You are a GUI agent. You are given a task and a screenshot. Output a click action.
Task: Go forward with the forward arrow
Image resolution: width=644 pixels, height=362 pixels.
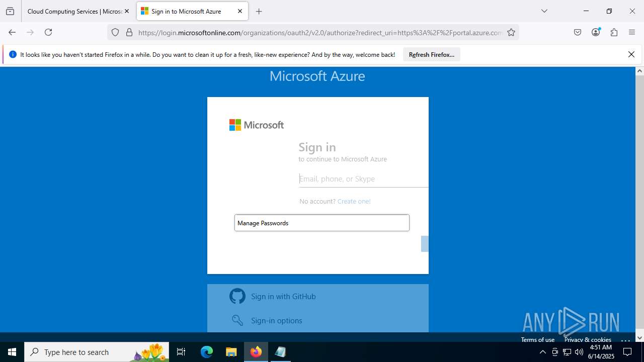[x=30, y=32]
